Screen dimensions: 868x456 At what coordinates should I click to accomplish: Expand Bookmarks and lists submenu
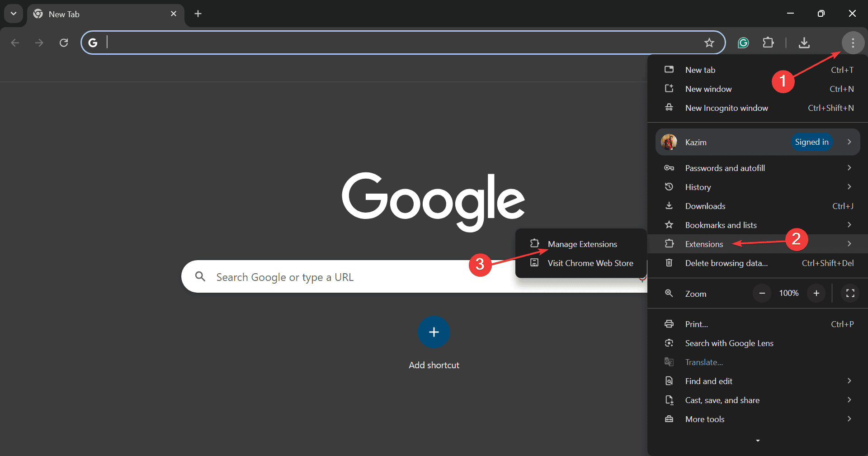[x=759, y=225]
